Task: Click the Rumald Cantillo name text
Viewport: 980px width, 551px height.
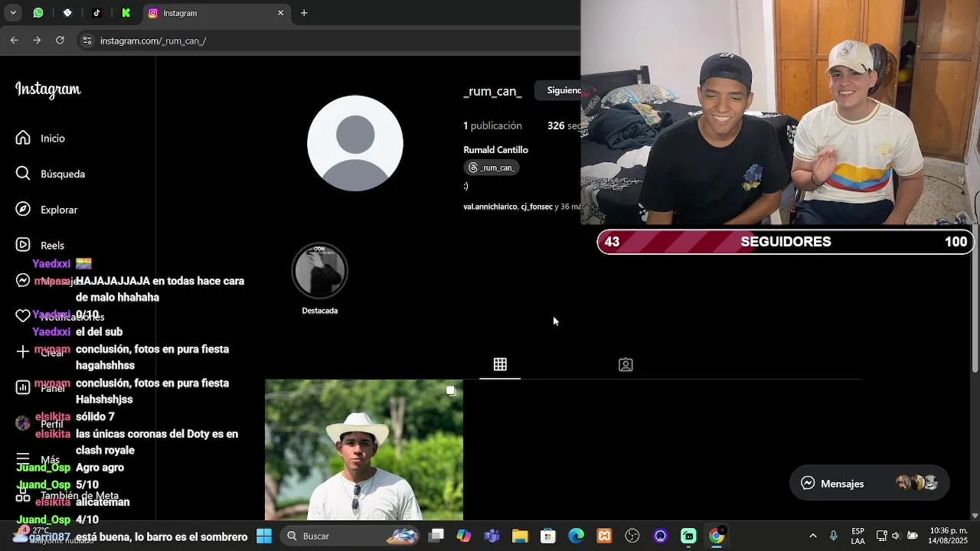Action: (495, 150)
